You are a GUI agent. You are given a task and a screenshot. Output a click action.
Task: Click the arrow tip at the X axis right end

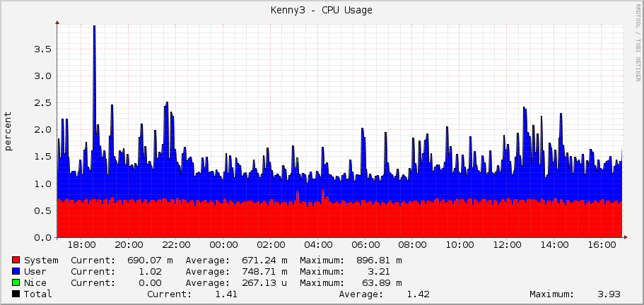click(626, 237)
